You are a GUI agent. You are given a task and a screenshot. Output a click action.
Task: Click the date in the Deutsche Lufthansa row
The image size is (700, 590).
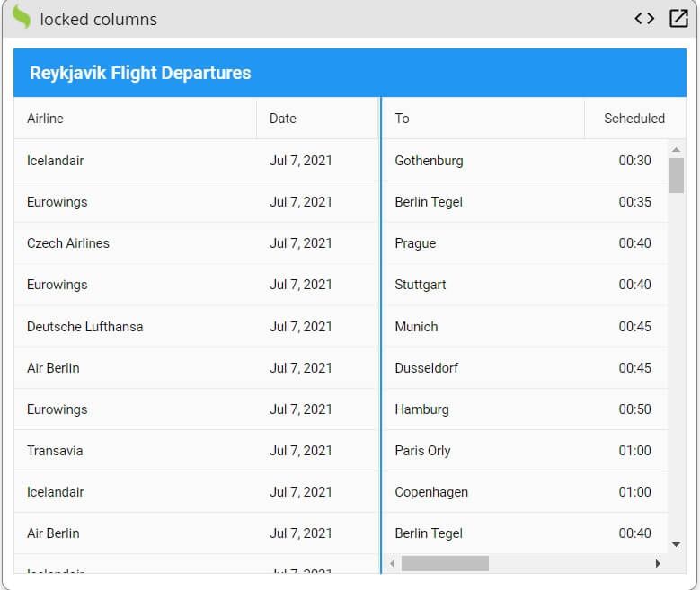tap(301, 327)
